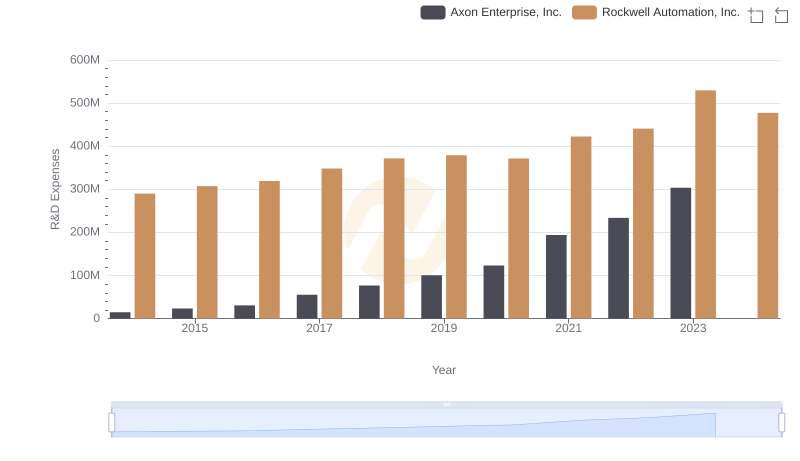800x461 pixels.
Task: Click the 500M y-axis label
Action: [85, 103]
